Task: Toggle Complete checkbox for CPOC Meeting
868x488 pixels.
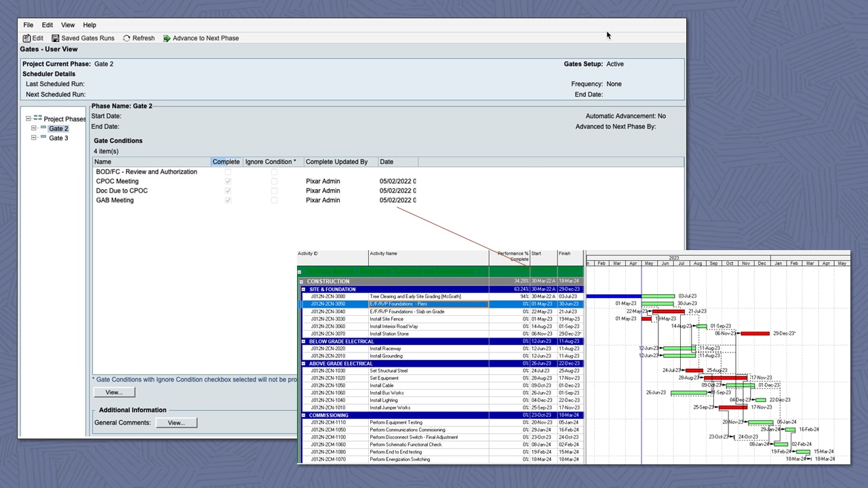Action: pyautogui.click(x=228, y=182)
